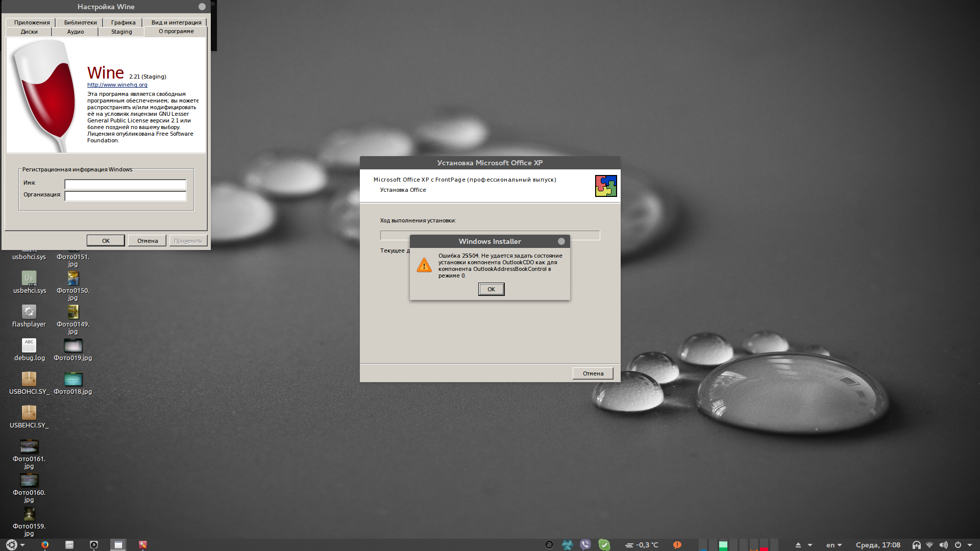
Task: Expand the Ubuntu main menu arrow
Action: coord(23,545)
